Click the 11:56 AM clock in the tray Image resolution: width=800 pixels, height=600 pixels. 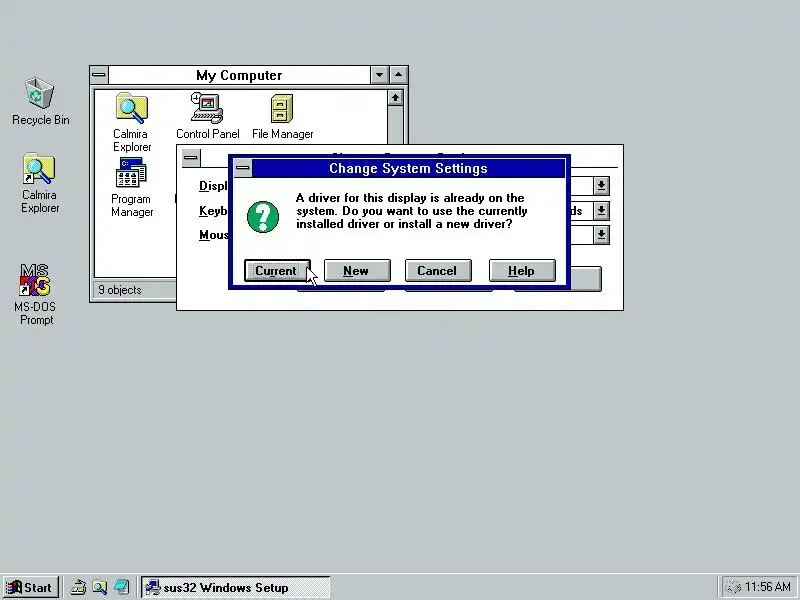click(768, 587)
